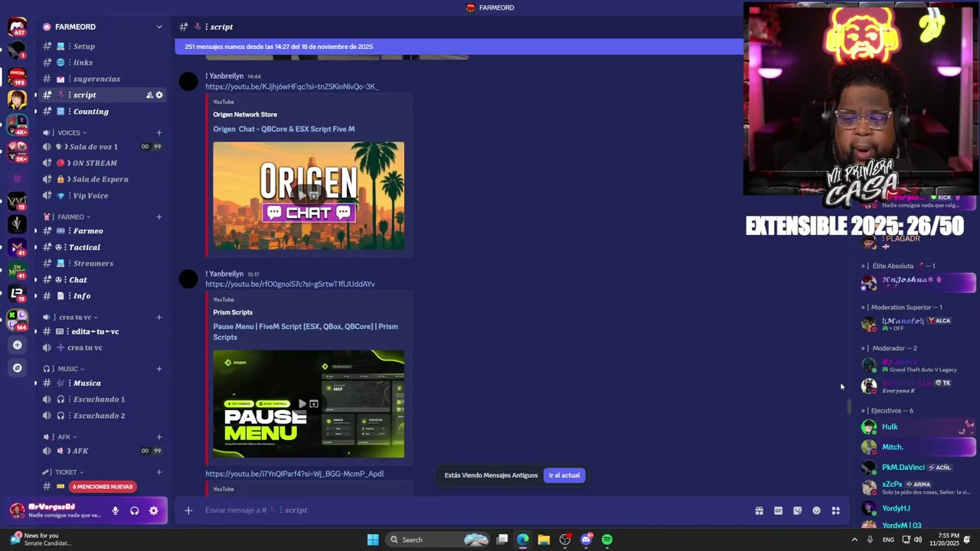Collapse the FARMEO category
Screen dimensions: 980x551
pos(71,217)
